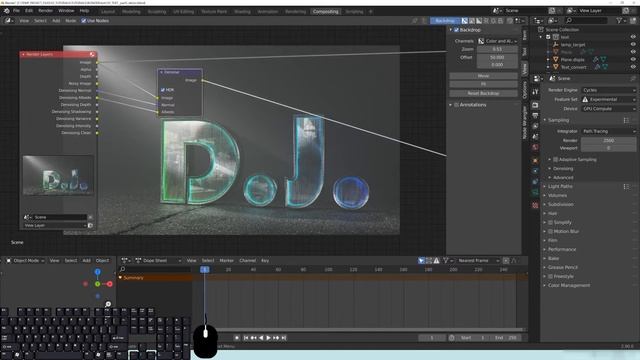The image size is (640, 360).
Task: Click the render button on Render Layers node
Action: (90, 225)
